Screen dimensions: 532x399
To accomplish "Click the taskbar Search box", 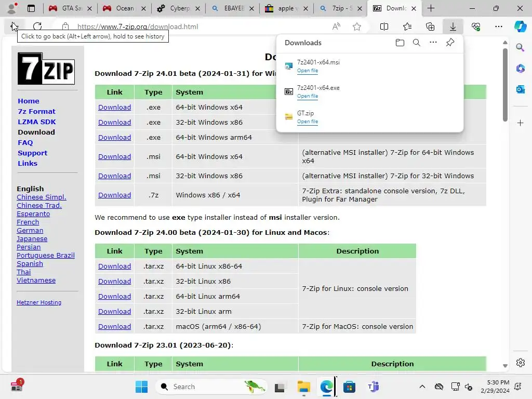I will [211, 387].
